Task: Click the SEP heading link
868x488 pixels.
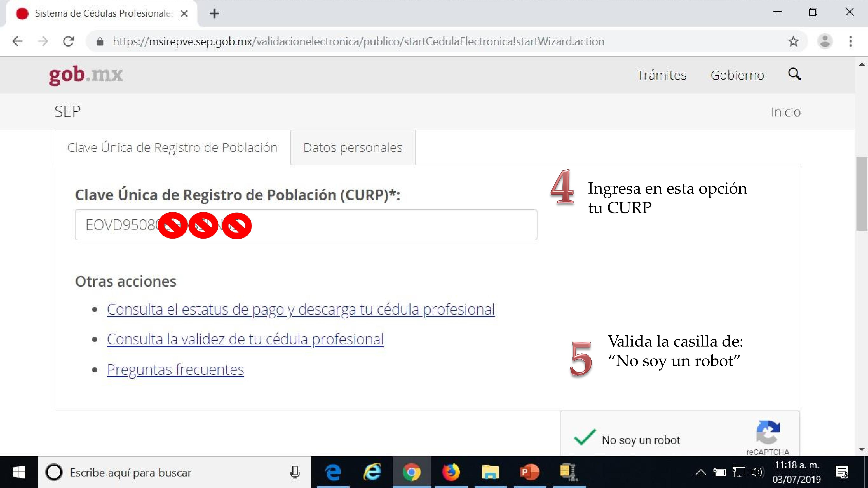Action: 67,111
